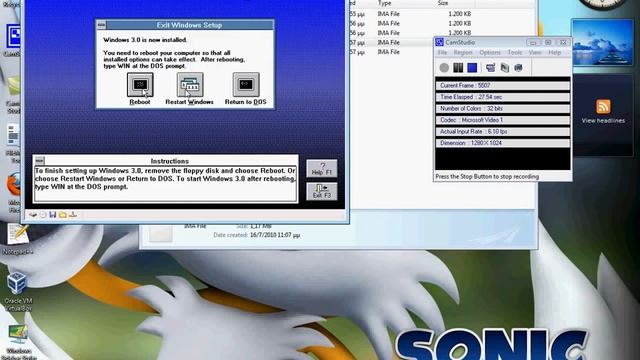Click the clock gadget on the desktop
Viewport: 640px width, 360px height.
click(602, 4)
